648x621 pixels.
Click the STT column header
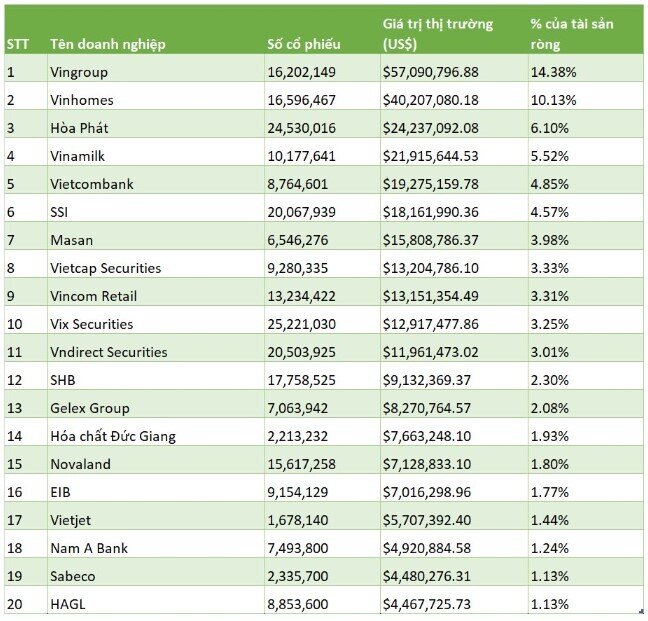point(26,30)
